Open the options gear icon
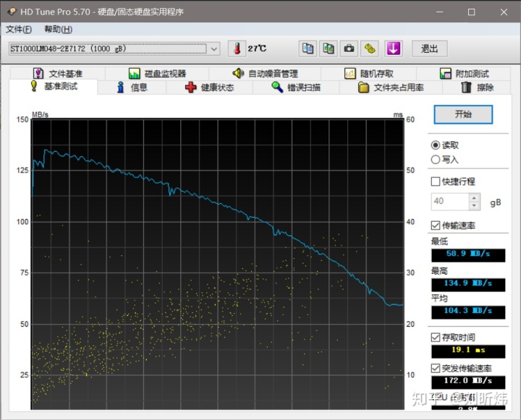Screen dimensions: 521x420 click(x=370, y=49)
